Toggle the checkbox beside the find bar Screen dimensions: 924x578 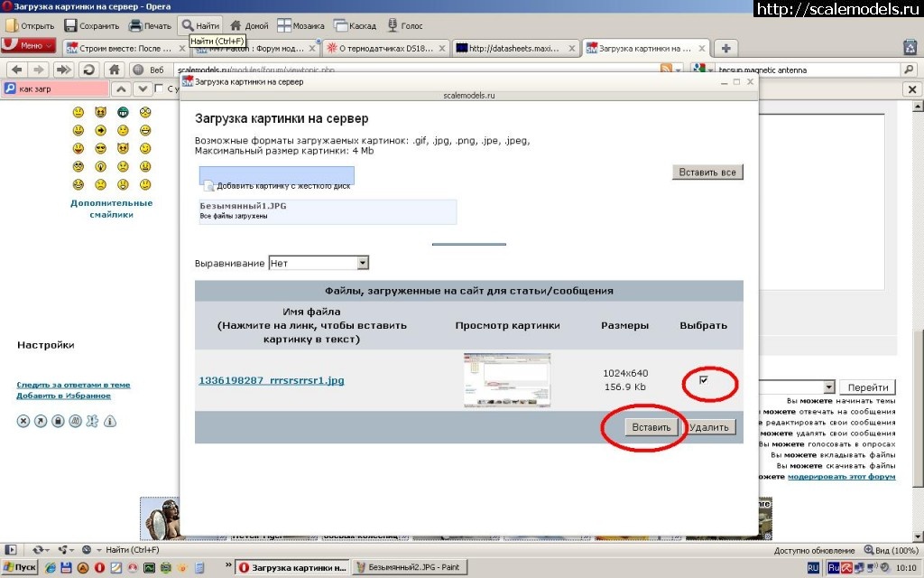[x=160, y=89]
